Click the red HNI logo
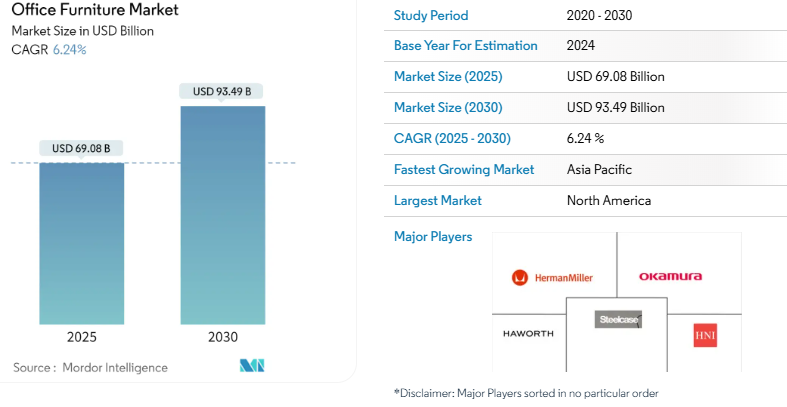The height and width of the screenshot is (407, 787). [705, 335]
